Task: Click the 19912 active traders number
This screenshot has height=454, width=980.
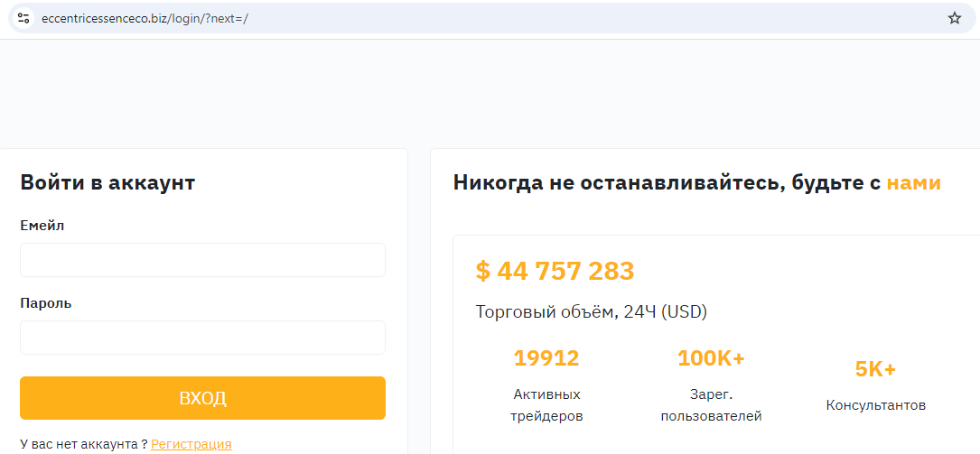Action: click(x=546, y=358)
